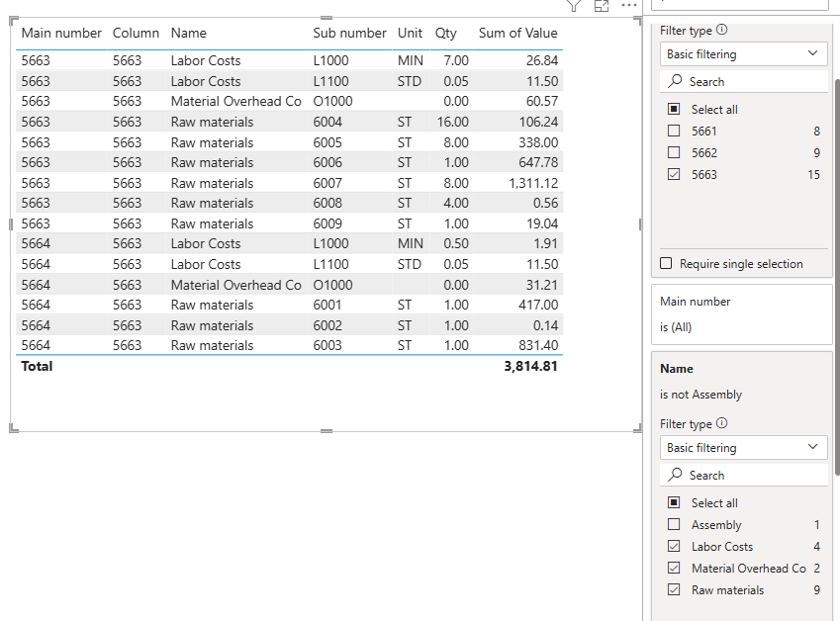Expand the Main number is (All) filter card
Viewport: 840px width, 621px height.
pos(742,314)
